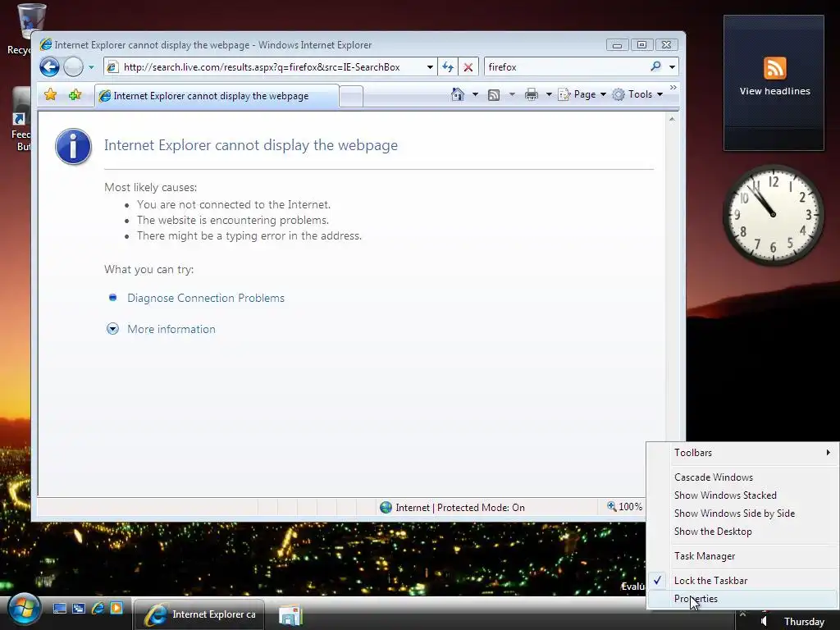Open the search provider options dropdown
The image size is (840, 630).
[672, 67]
